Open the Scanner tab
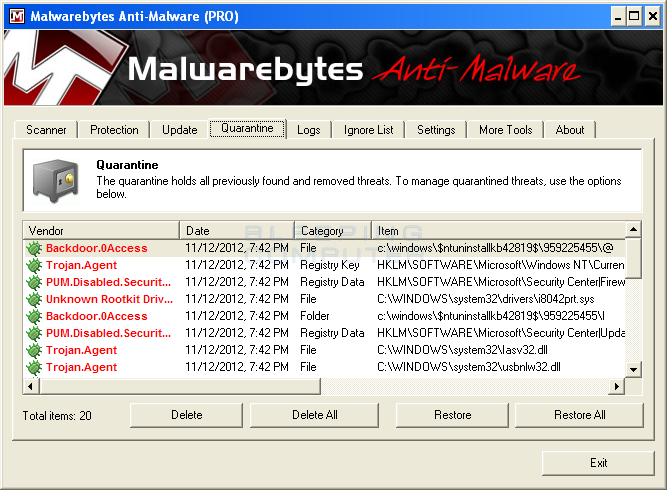The width and height of the screenshot is (667, 490). 46,130
